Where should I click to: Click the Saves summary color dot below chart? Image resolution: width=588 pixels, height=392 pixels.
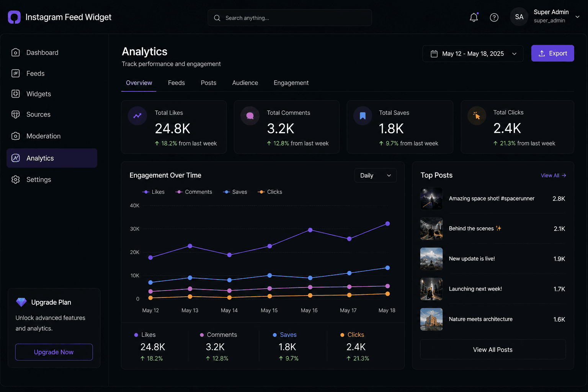pos(274,335)
